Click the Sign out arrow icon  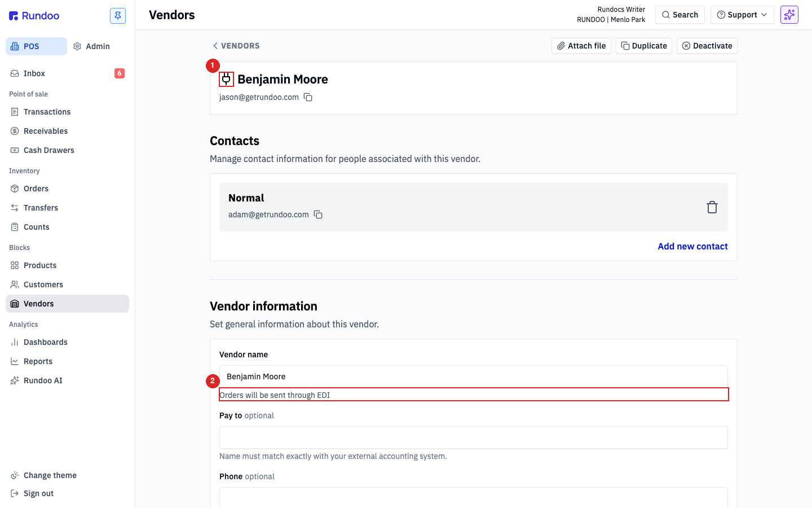pyautogui.click(x=15, y=493)
